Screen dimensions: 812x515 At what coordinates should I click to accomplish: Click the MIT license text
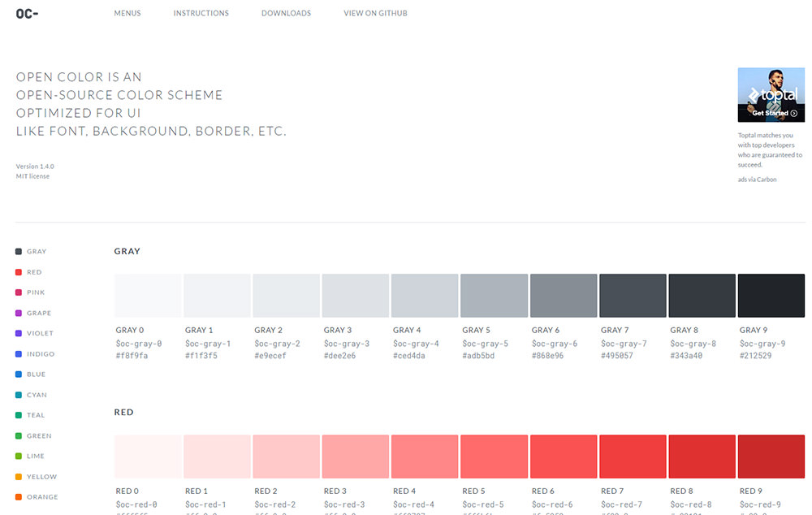point(32,176)
